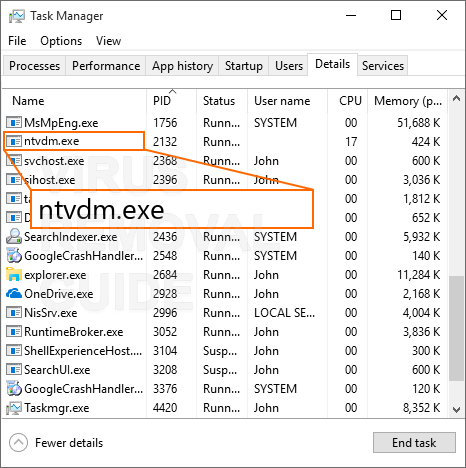Switch to the Performance tab
This screenshot has width=466, height=468.
[106, 66]
